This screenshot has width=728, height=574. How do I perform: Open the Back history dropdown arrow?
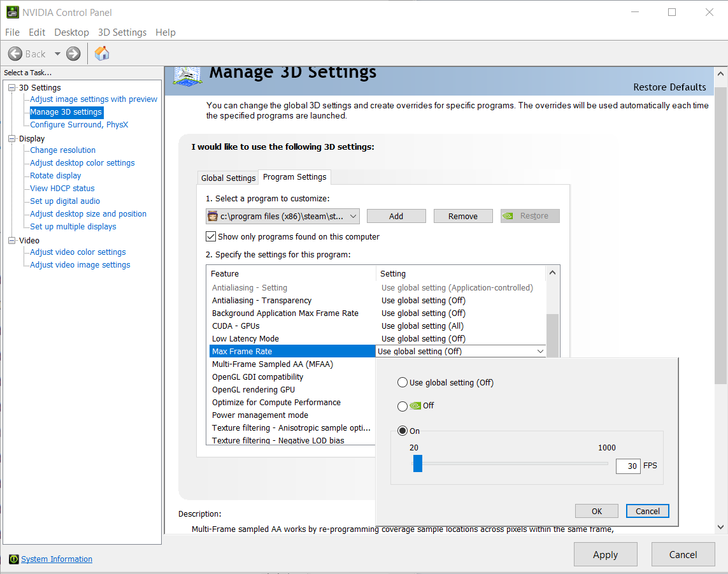tap(57, 54)
